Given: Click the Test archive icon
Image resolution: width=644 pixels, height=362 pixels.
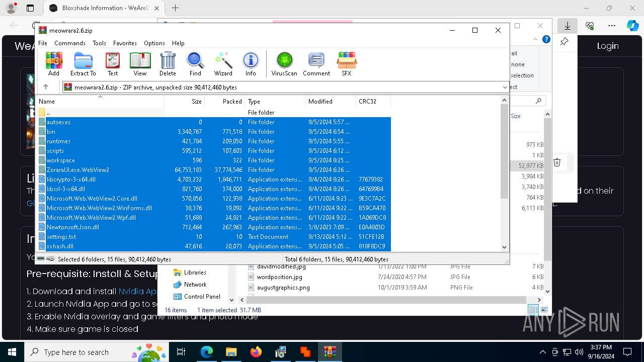Looking at the screenshot, I should tap(113, 64).
